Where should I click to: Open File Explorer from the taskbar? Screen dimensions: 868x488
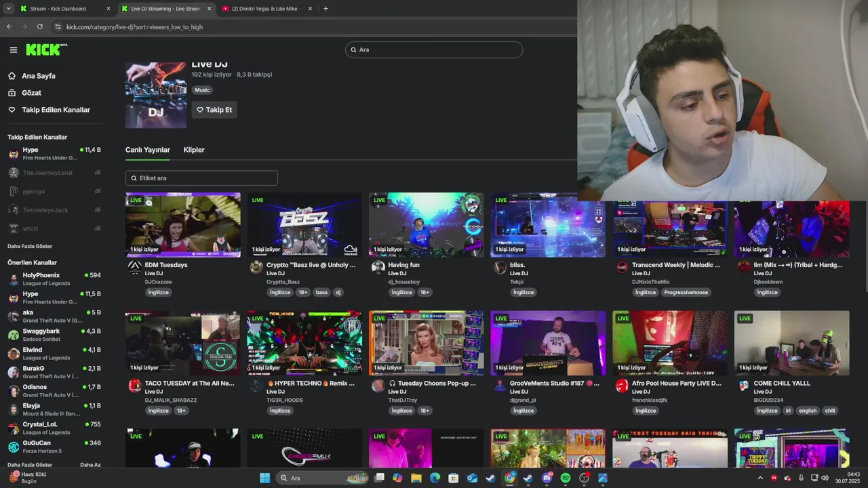pyautogui.click(x=416, y=478)
